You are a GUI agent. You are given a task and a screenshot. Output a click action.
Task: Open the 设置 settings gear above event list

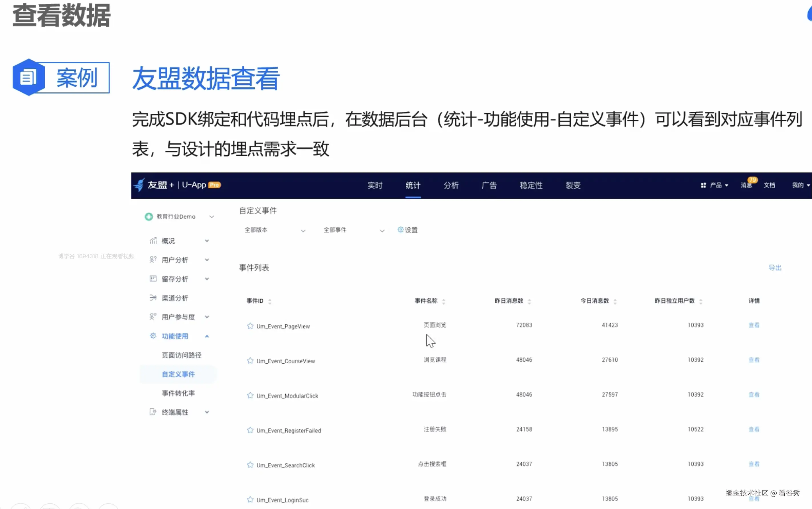401,230
